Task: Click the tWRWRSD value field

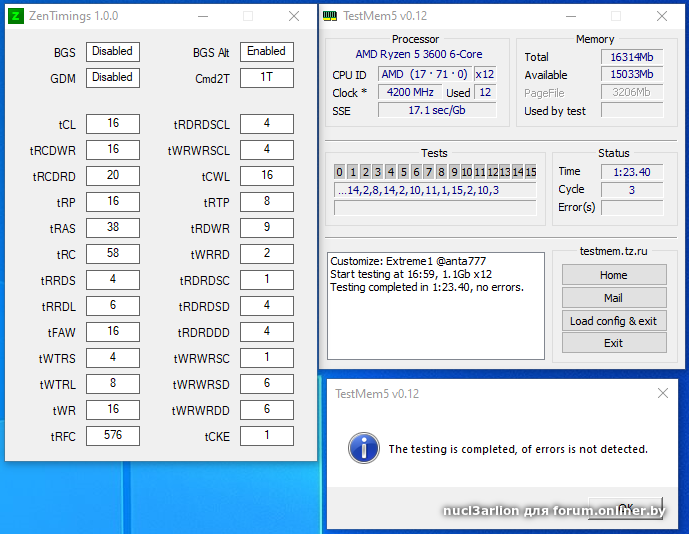Action: [x=267, y=384]
